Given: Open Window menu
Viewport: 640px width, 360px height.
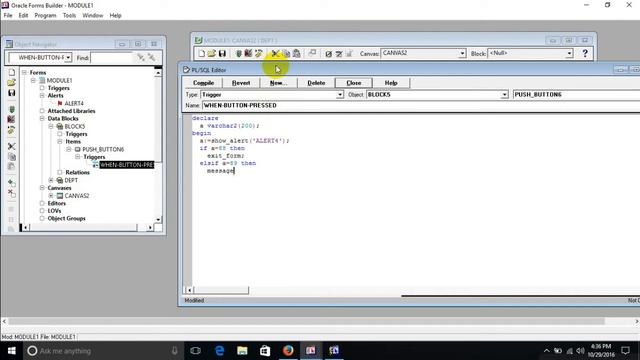Looking at the screenshot, I should (x=93, y=16).
